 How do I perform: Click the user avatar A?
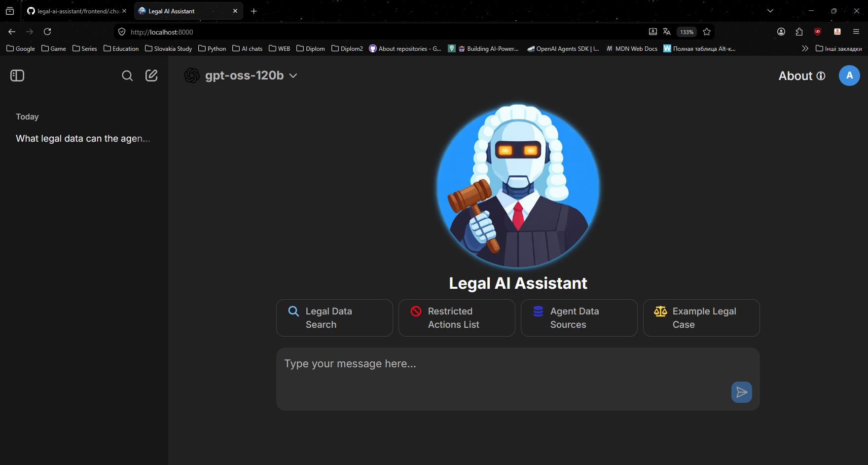pyautogui.click(x=849, y=76)
